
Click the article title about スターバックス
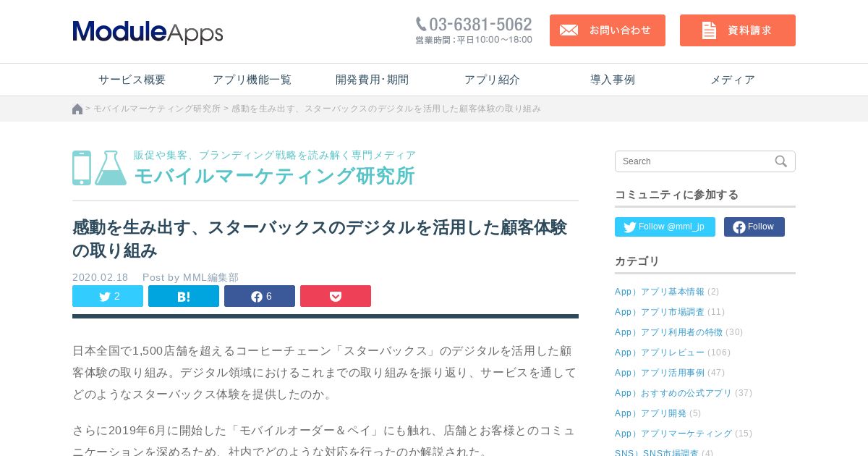(x=320, y=239)
